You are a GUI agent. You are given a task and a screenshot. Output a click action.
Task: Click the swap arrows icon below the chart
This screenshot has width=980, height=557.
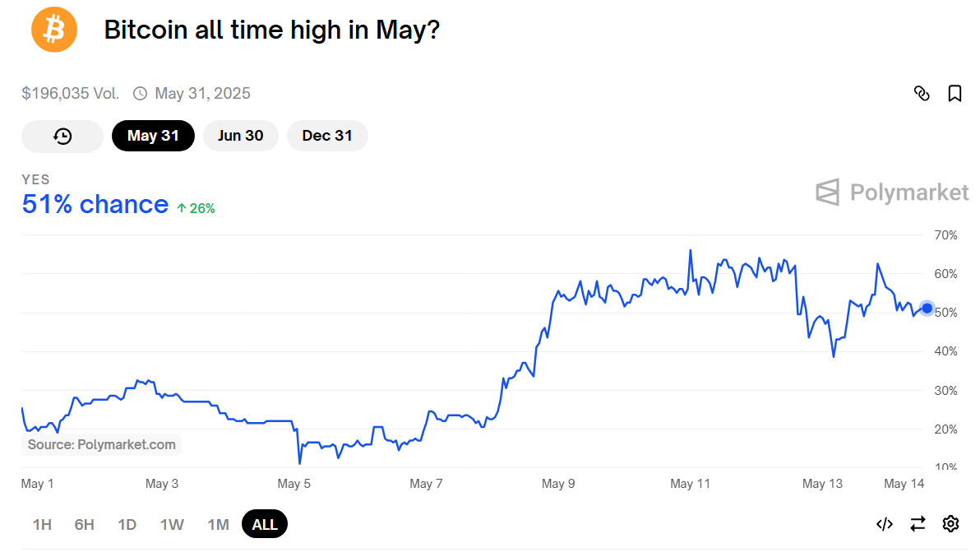[918, 524]
